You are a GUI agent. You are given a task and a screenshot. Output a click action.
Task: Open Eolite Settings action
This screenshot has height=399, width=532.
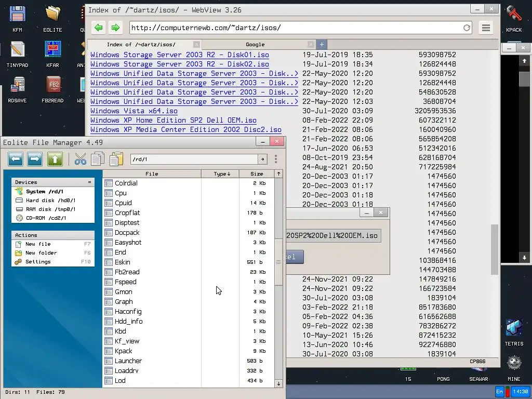click(x=53, y=262)
